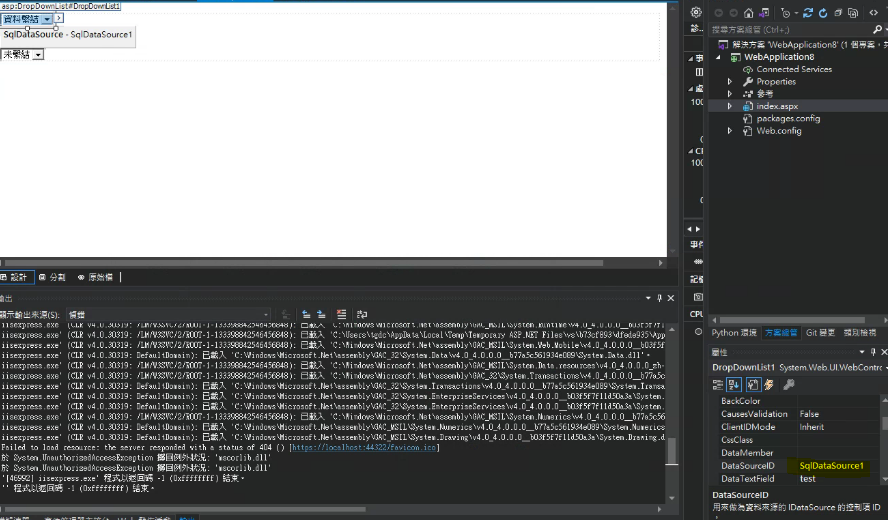Screen dimensions: 888x520
Task: Switch to Git 變更 tab
Action: point(820,333)
